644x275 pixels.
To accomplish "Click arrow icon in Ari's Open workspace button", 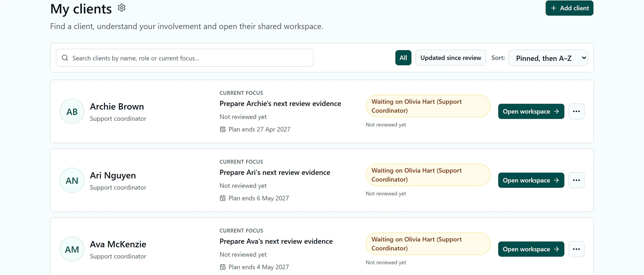I will tap(556, 180).
